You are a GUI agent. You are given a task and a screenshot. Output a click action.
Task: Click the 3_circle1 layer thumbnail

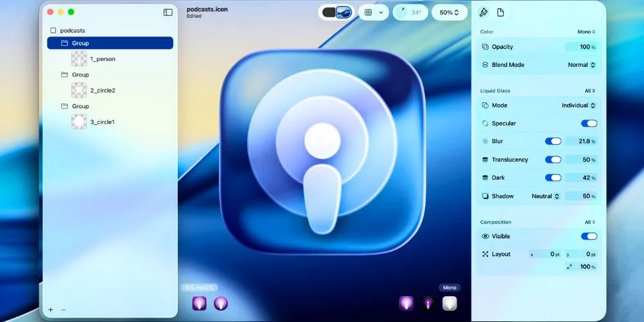(x=79, y=122)
